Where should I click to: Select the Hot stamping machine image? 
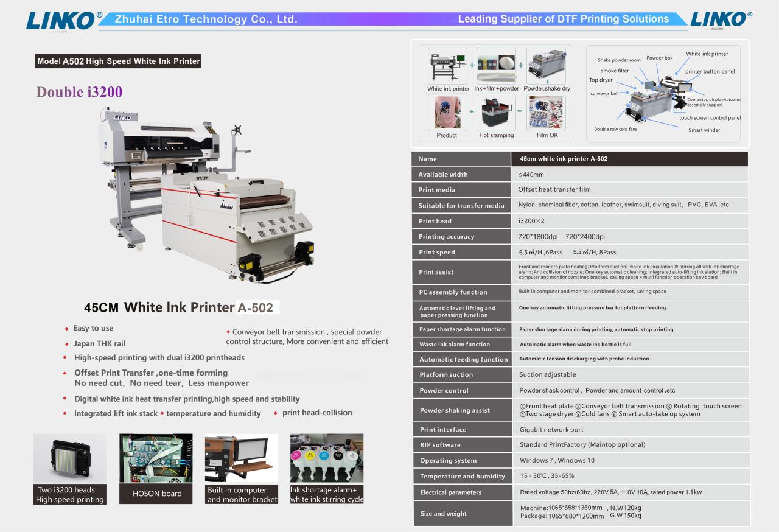[x=496, y=113]
